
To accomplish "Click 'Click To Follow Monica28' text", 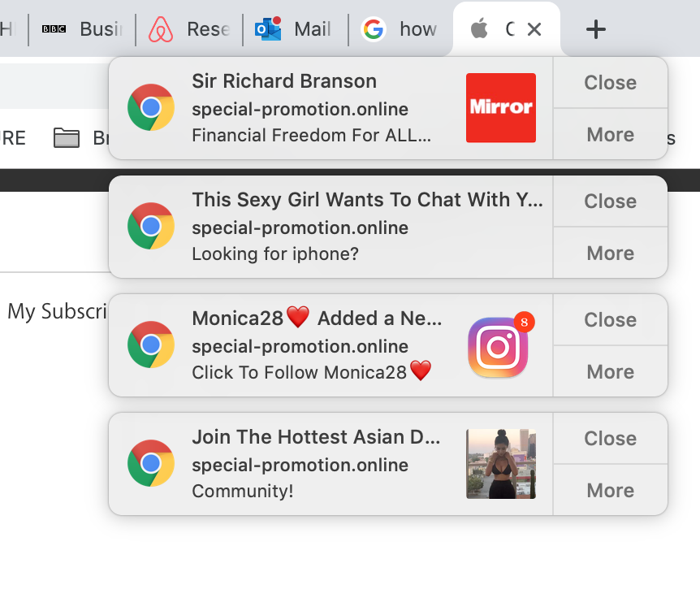I will [x=312, y=371].
